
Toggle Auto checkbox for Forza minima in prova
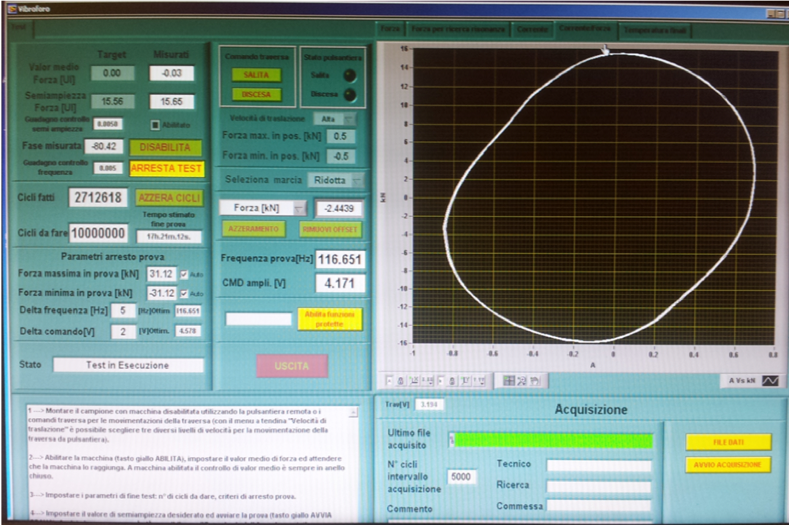point(183,293)
